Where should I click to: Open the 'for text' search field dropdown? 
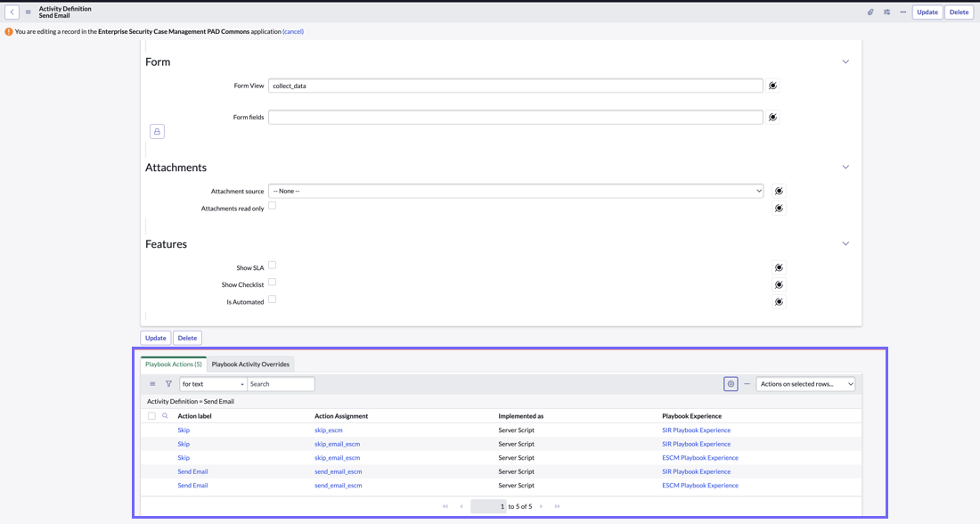pyautogui.click(x=213, y=384)
